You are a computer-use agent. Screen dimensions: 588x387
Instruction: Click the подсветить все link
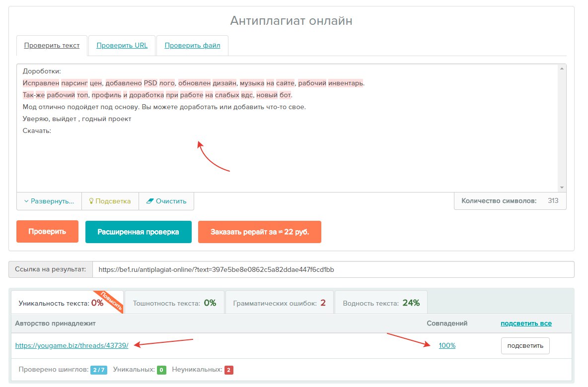tap(526, 323)
